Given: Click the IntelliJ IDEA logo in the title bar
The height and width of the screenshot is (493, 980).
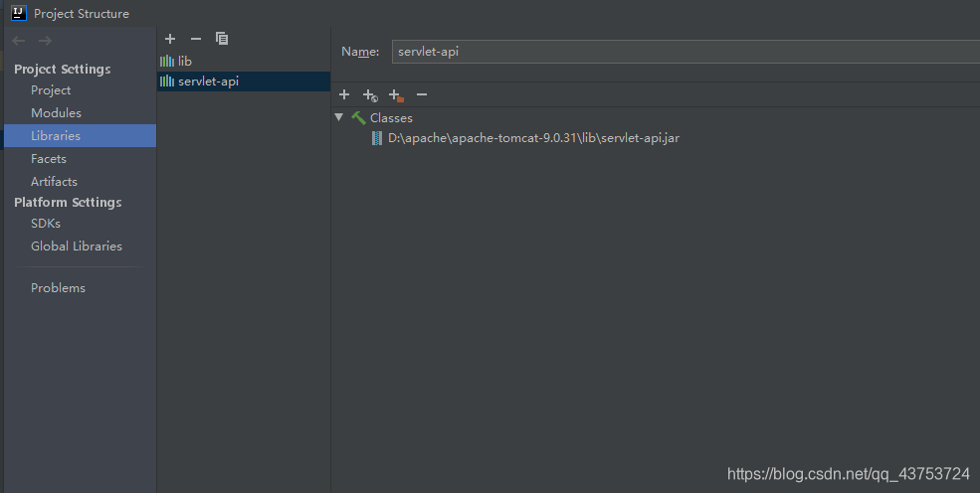Looking at the screenshot, I should click(19, 13).
